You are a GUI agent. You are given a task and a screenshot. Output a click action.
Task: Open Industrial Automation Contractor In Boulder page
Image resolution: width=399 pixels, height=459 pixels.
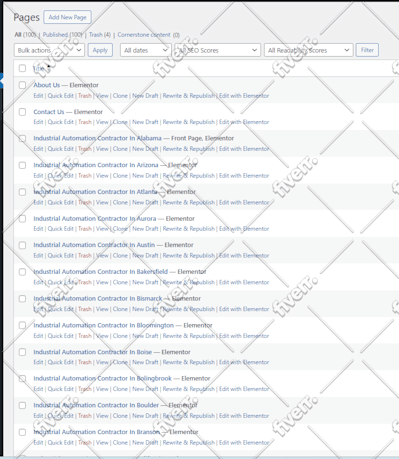96,405
